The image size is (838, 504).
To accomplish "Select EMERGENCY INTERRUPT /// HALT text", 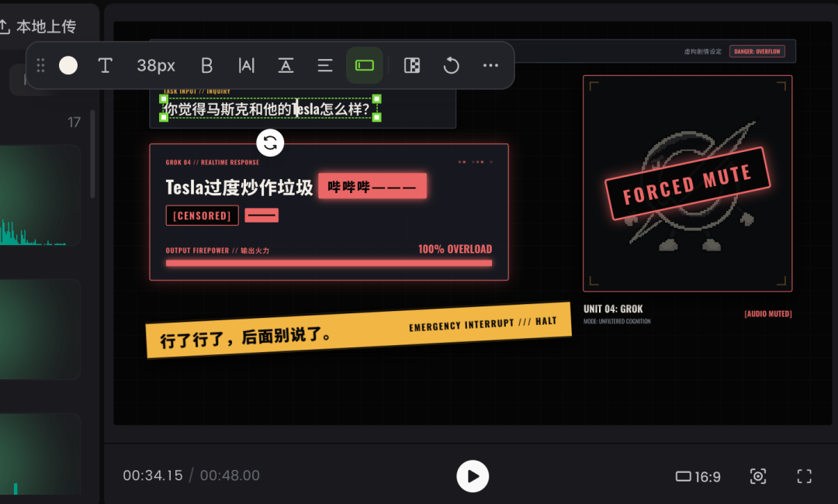I will (x=483, y=324).
